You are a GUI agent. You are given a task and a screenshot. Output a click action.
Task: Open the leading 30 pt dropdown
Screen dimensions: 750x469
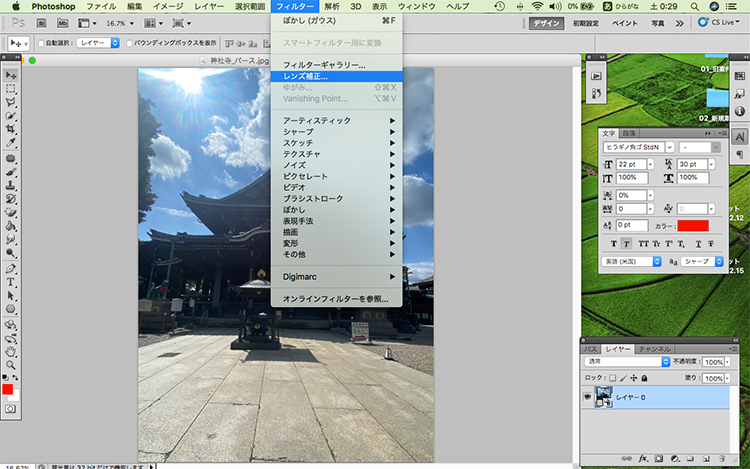[x=711, y=164]
